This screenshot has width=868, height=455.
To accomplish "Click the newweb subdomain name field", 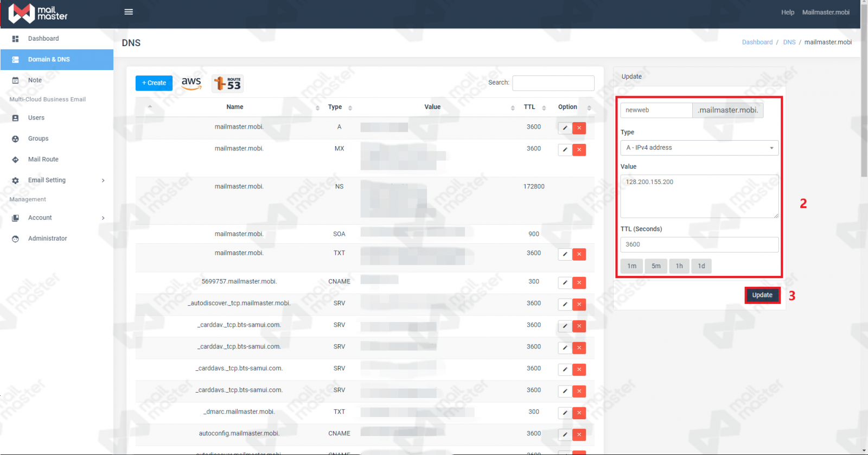I will pos(656,110).
